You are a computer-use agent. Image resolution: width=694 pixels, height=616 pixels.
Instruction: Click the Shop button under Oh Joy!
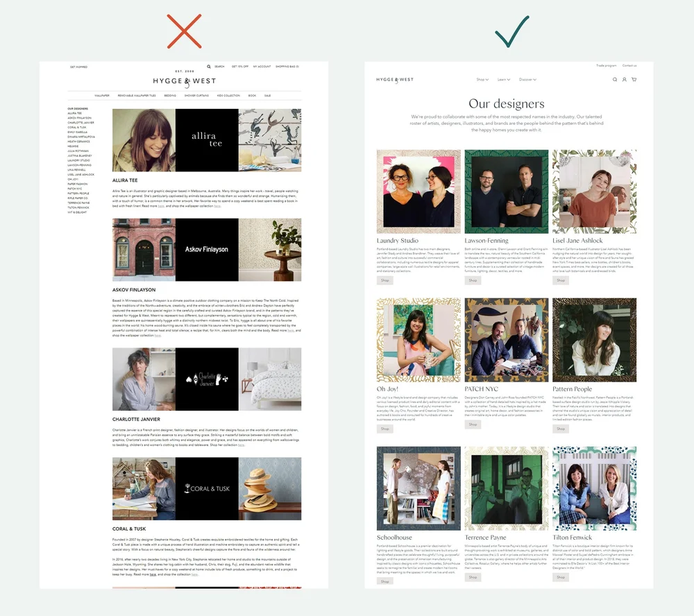385,429
